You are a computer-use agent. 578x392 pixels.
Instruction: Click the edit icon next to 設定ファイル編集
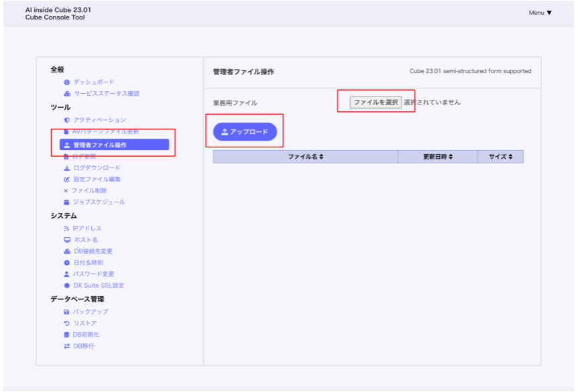pyautogui.click(x=67, y=180)
